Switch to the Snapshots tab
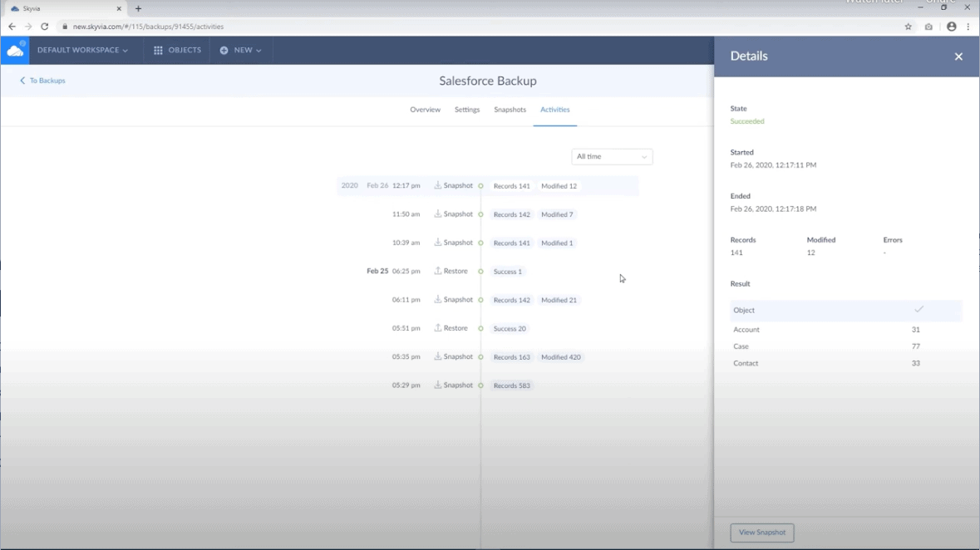This screenshot has width=980, height=550. (510, 109)
